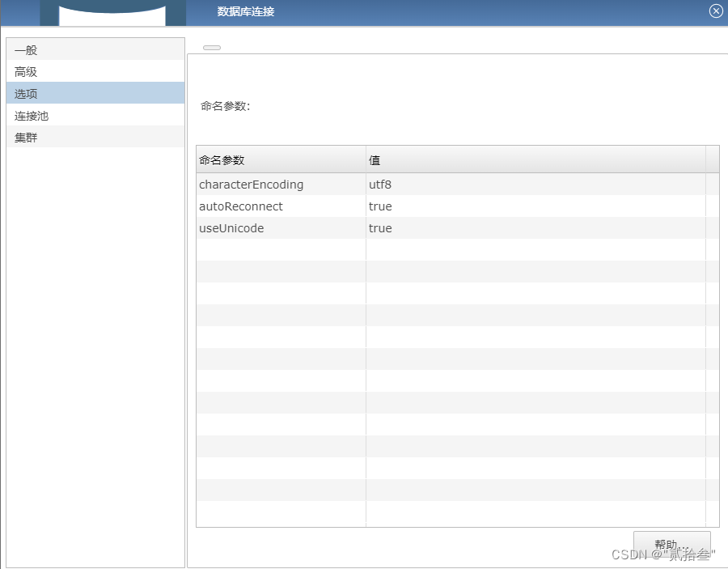Close the 数据库连接 dialog with the X icon
This screenshot has width=728, height=569.
click(716, 11)
